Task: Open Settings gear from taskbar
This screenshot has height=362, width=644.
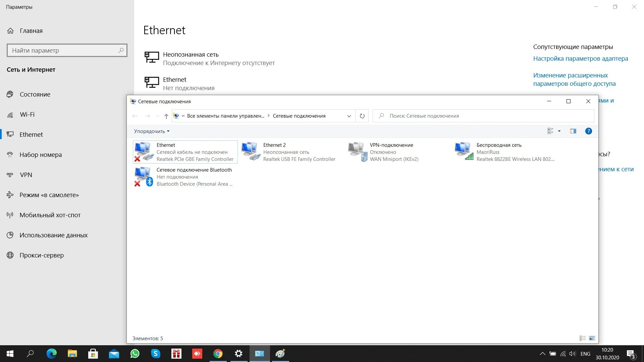Action: tap(238, 354)
